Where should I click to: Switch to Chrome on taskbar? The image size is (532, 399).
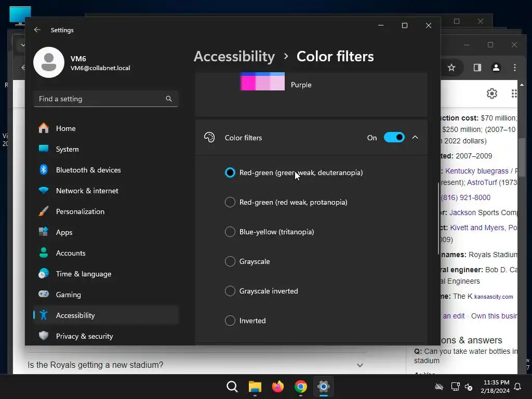click(x=301, y=387)
